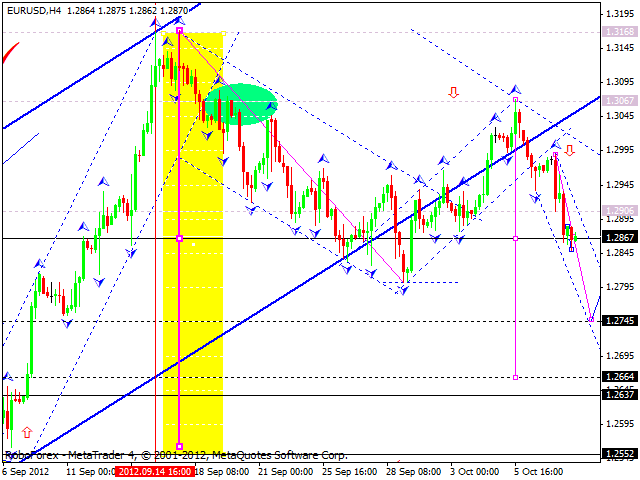Click the 1.3067 price label on the axis
This screenshot has width=640, height=480.
[x=620, y=100]
